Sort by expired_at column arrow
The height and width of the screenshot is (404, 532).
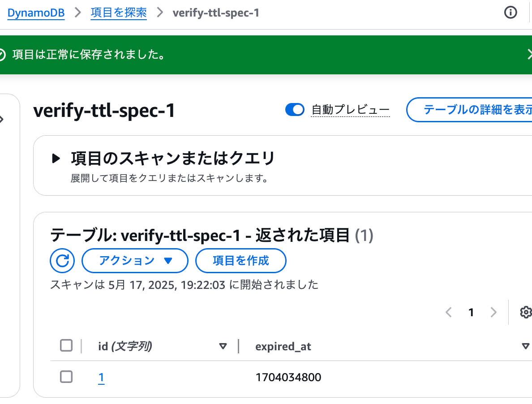(526, 346)
